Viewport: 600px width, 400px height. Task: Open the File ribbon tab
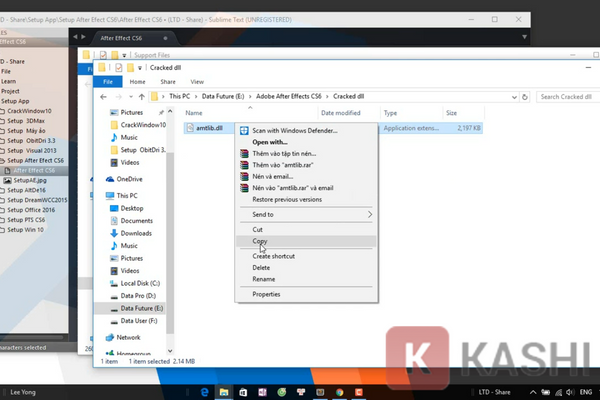click(107, 81)
